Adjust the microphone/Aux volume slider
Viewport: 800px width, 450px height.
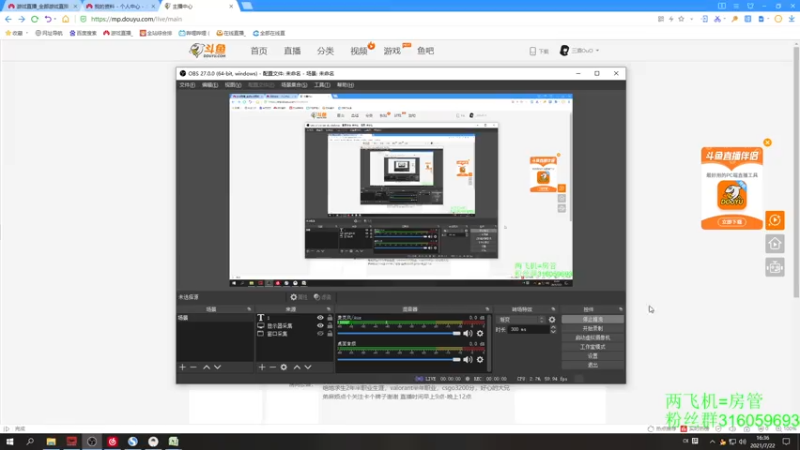click(x=398, y=333)
